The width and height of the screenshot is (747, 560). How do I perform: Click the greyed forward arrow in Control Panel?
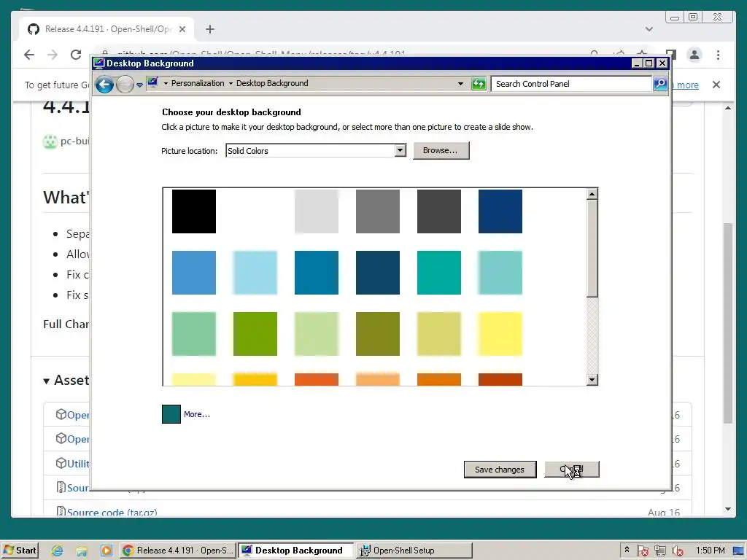click(x=125, y=85)
